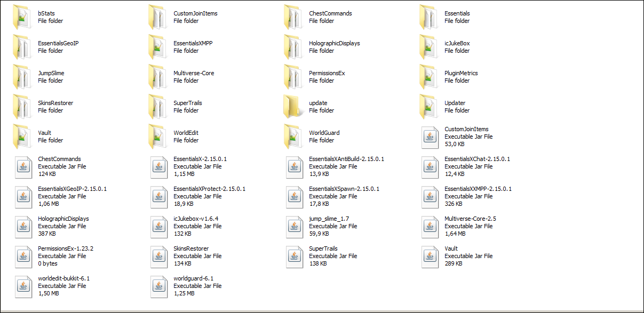The image size is (644, 313).
Task: Click the SkinsRestorer jar file icon
Action: pos(159,256)
